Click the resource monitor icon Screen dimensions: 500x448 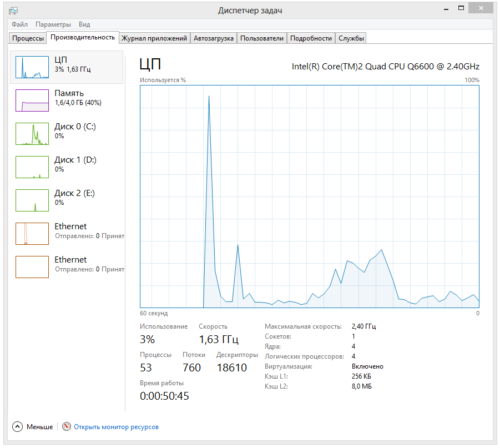coord(67,426)
